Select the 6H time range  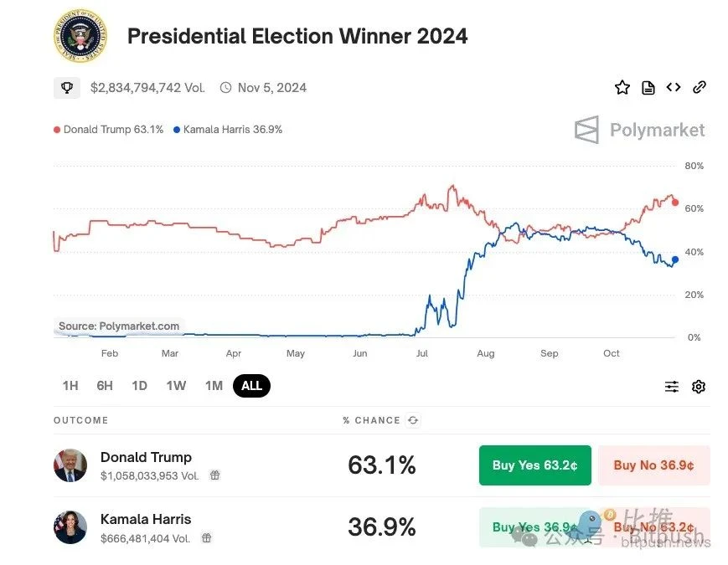(105, 386)
